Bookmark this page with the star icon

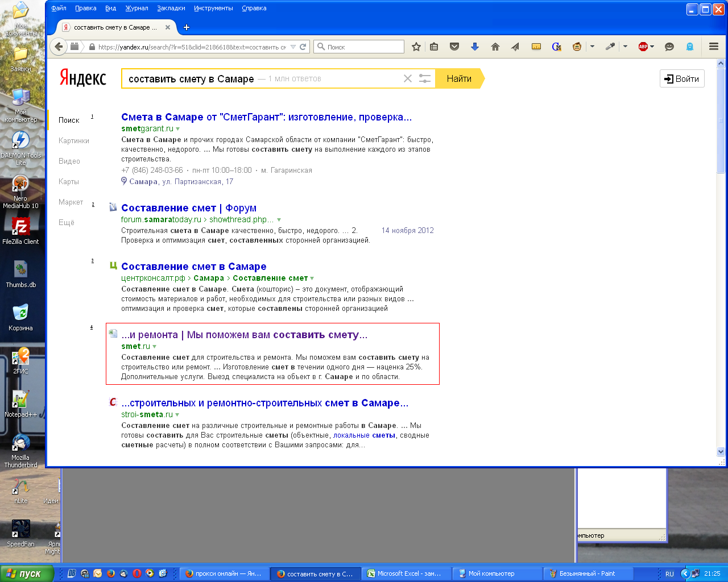pos(416,47)
